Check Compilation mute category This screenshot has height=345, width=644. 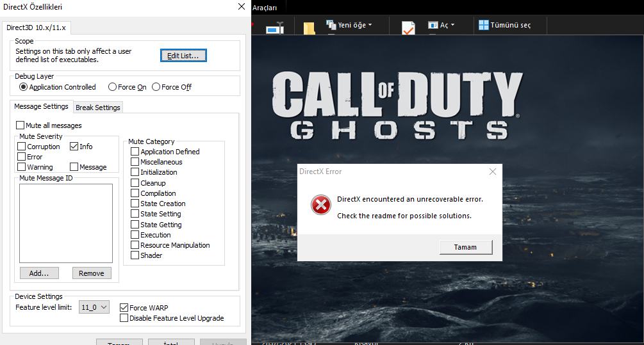[x=135, y=193]
